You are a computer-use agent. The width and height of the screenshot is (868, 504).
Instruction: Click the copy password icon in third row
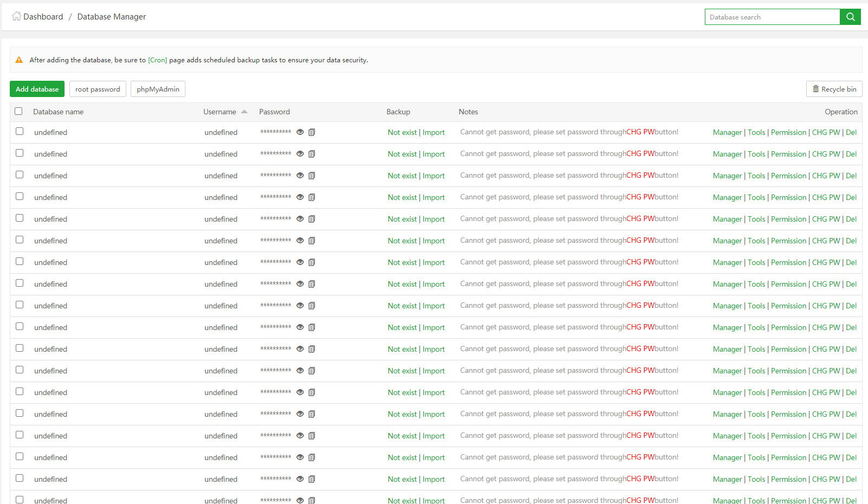[312, 176]
